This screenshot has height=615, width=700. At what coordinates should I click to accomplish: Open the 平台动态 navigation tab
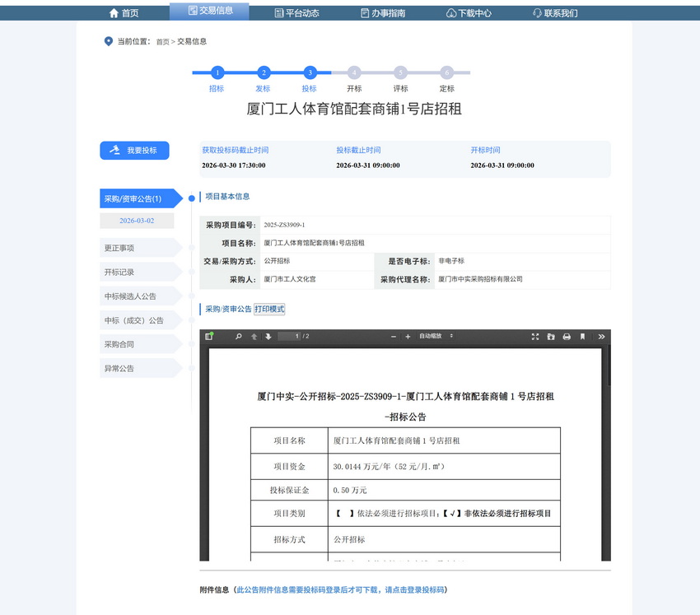(296, 13)
